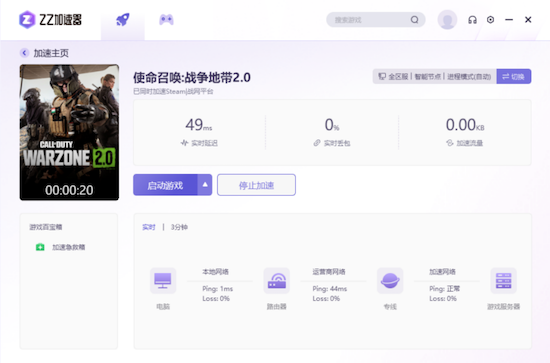Click the ZZ加速器 logo
550x363 pixels.
tap(51, 20)
